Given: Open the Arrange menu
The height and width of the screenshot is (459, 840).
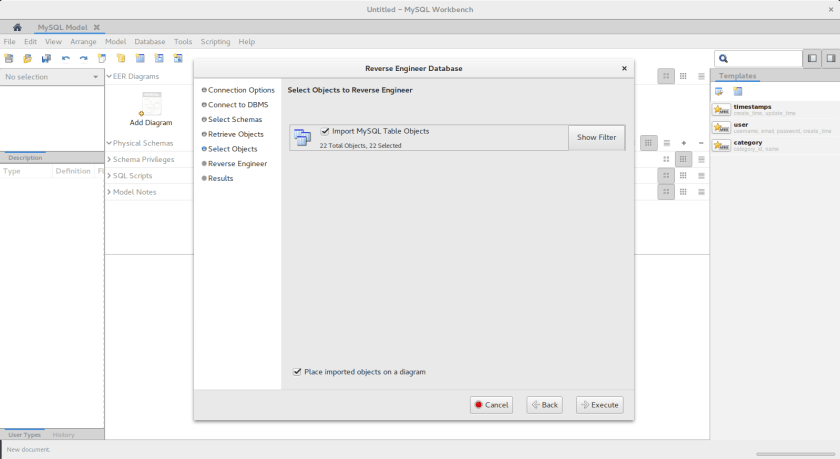Looking at the screenshot, I should (83, 41).
